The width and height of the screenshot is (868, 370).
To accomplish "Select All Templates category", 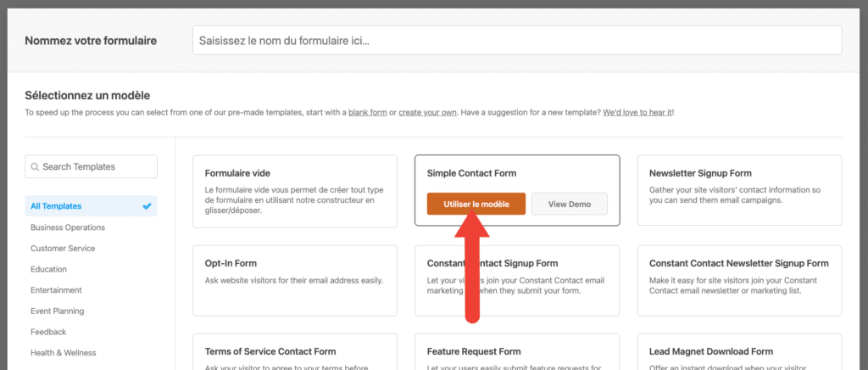I will [91, 206].
